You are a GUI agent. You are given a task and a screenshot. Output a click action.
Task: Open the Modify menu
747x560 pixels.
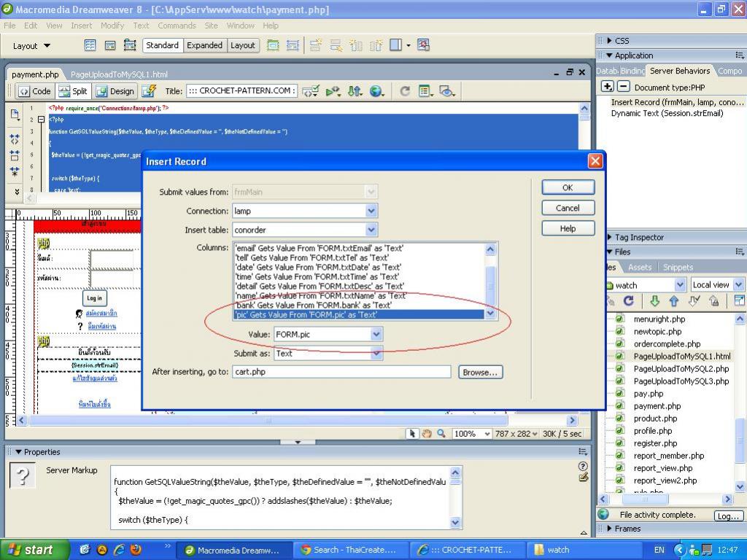click(112, 26)
